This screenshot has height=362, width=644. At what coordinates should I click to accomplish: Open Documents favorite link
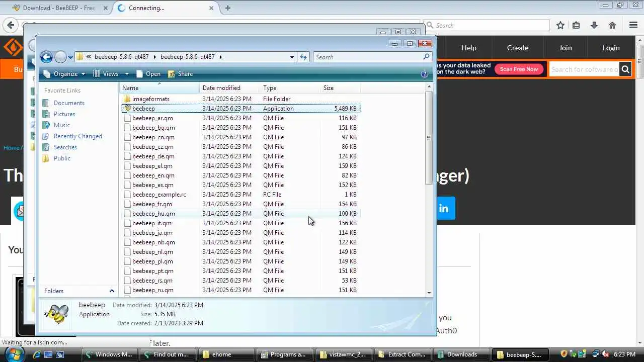(x=69, y=103)
